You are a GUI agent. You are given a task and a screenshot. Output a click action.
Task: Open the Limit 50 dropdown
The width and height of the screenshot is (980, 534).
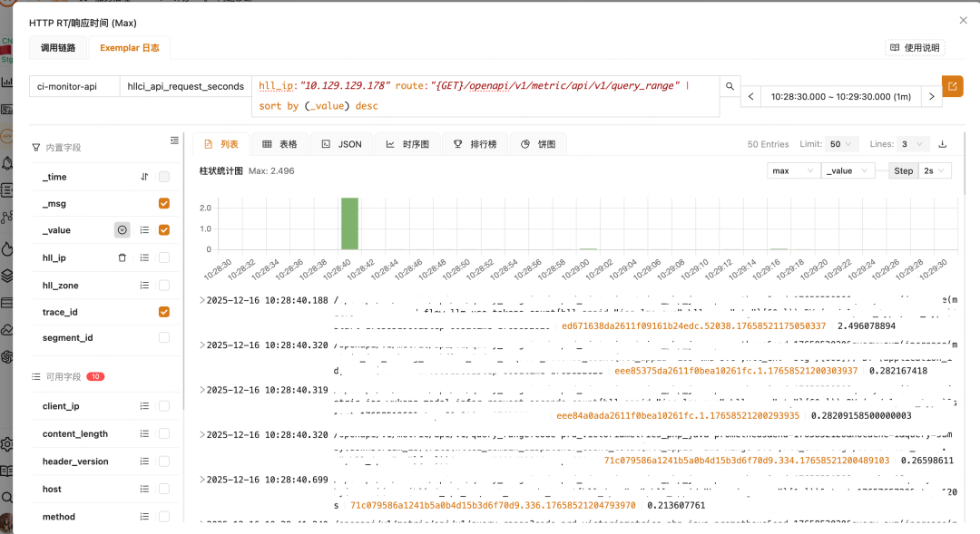(x=840, y=144)
